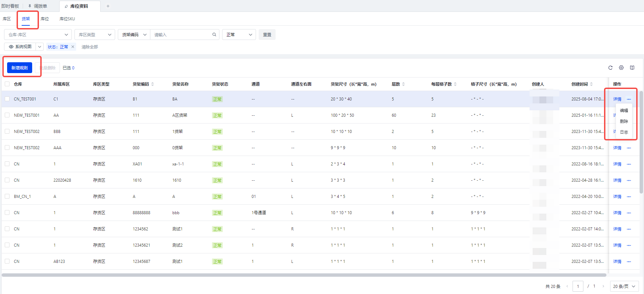
Task: Open 详情 link for the 88888888 row
Action: coord(617,213)
